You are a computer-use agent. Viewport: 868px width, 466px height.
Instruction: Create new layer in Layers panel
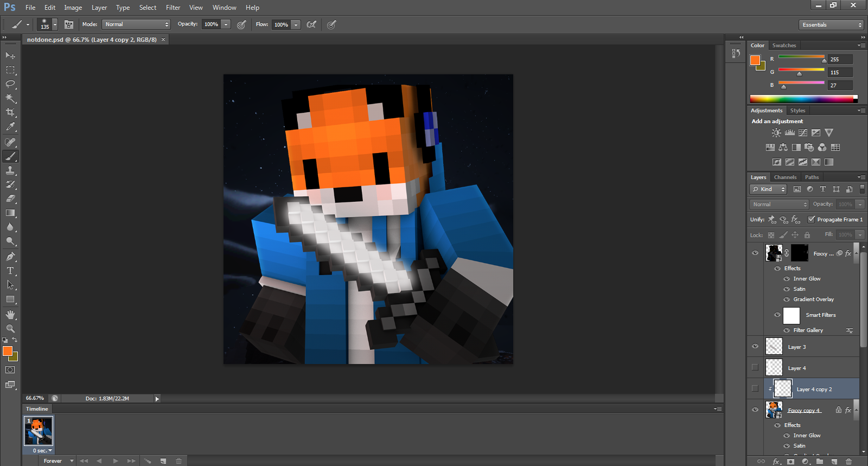point(834,462)
